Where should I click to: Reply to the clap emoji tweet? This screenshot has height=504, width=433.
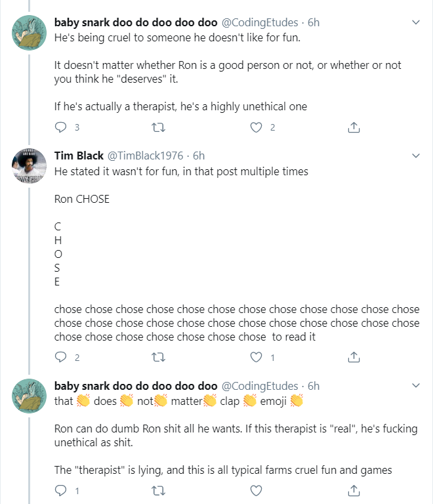click(60, 490)
